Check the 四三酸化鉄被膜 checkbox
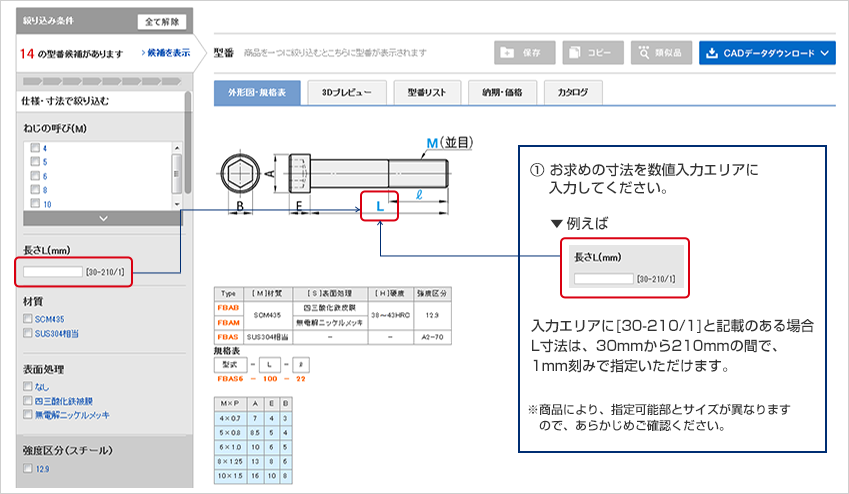This screenshot has width=849, height=494. [x=28, y=400]
